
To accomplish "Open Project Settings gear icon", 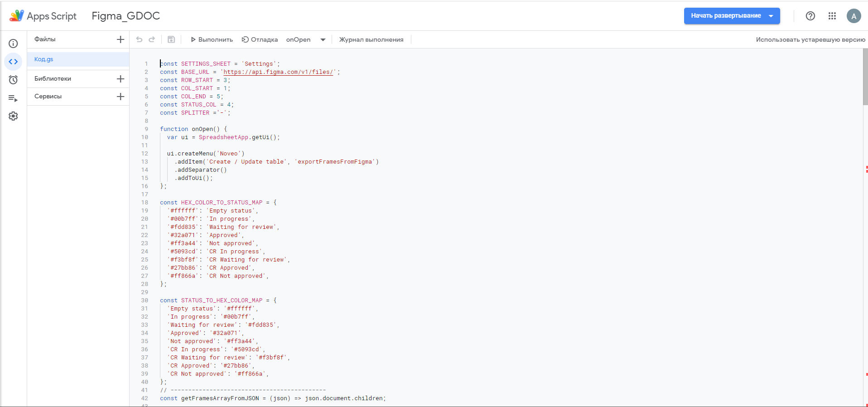I will pyautogui.click(x=13, y=116).
